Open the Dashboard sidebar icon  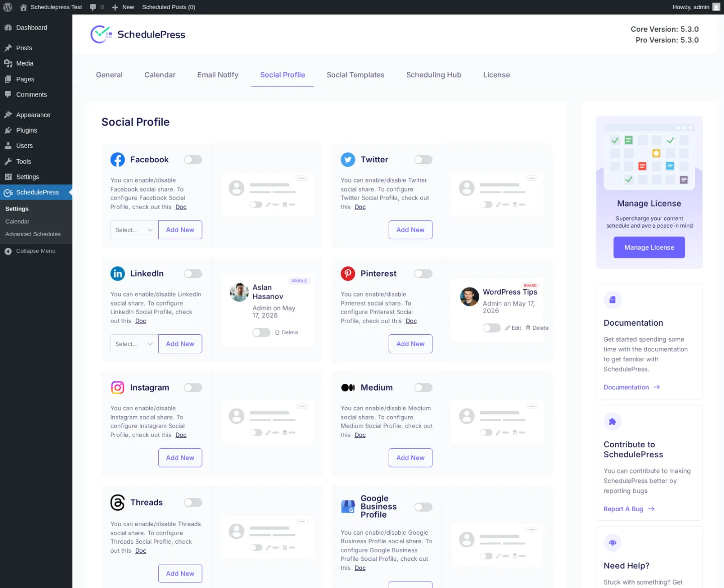point(8,28)
